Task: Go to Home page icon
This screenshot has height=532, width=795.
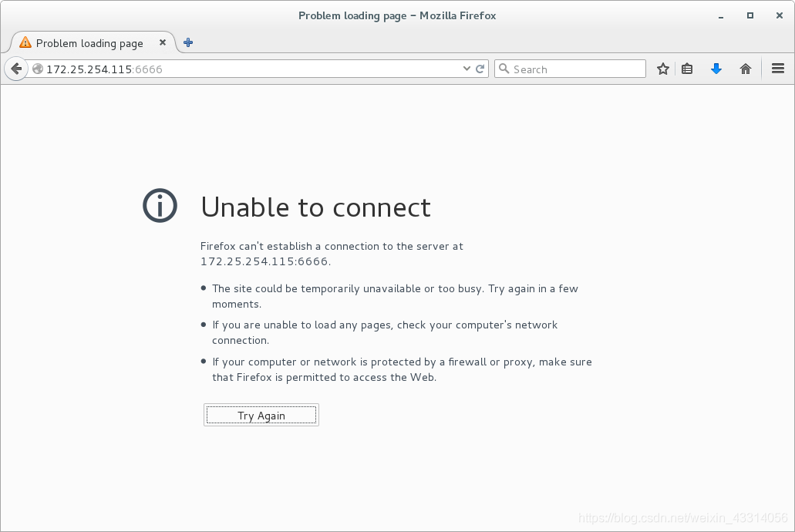Action: point(746,69)
